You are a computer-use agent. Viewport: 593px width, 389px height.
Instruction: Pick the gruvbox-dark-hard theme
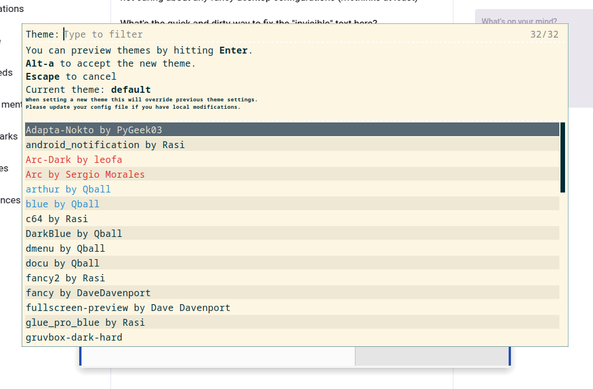[292, 337]
